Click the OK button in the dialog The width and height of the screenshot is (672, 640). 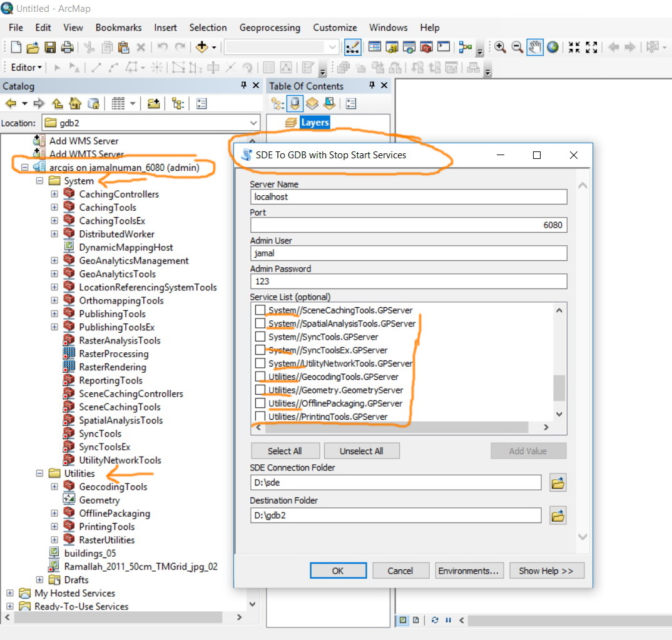pos(338,571)
